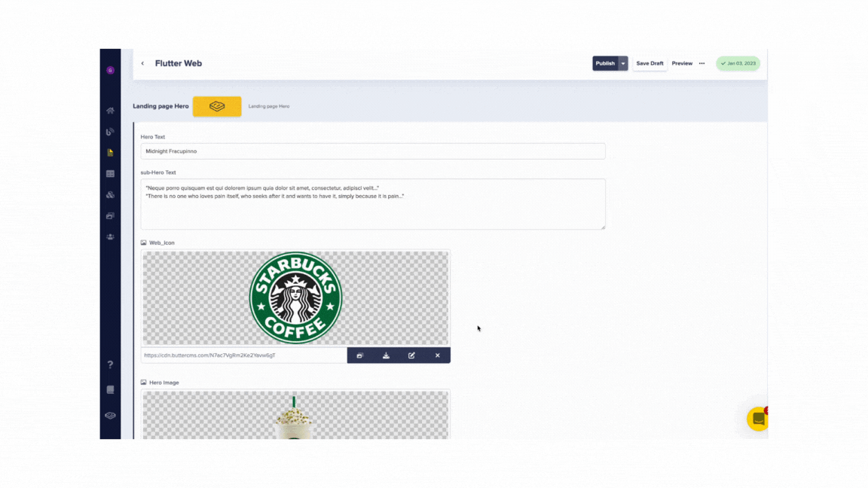Open Media library icon in sidebar
Screen dimensions: 868x488
click(110, 216)
